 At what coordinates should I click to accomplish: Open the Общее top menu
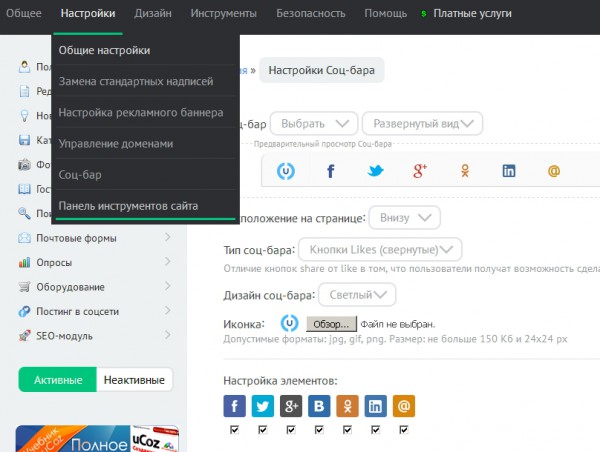[24, 13]
